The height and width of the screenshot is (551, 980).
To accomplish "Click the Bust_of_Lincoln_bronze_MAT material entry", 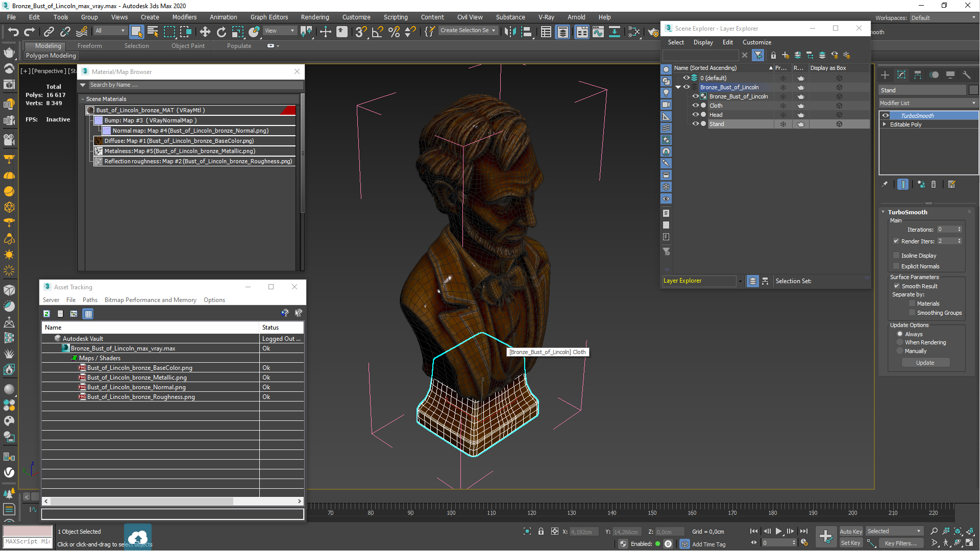I will pos(190,110).
